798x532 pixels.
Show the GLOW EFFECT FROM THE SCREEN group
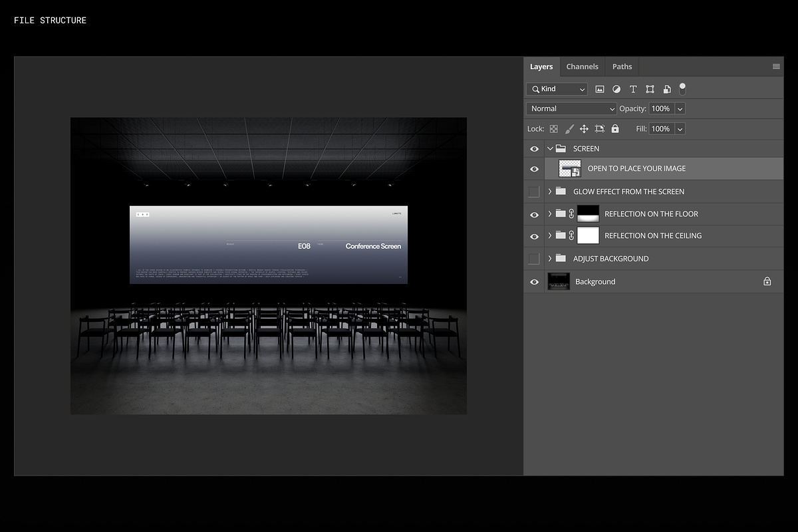click(x=534, y=192)
